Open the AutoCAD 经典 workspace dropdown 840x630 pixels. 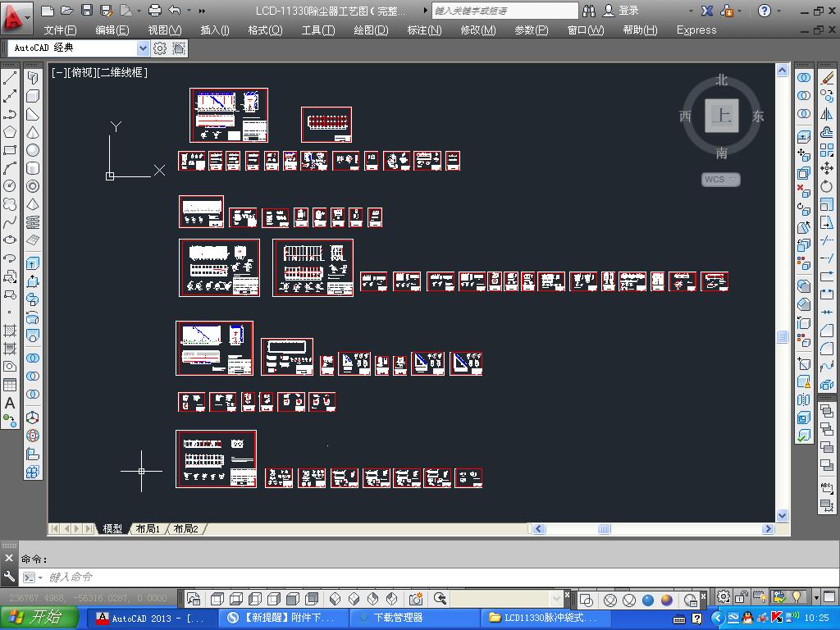click(143, 48)
